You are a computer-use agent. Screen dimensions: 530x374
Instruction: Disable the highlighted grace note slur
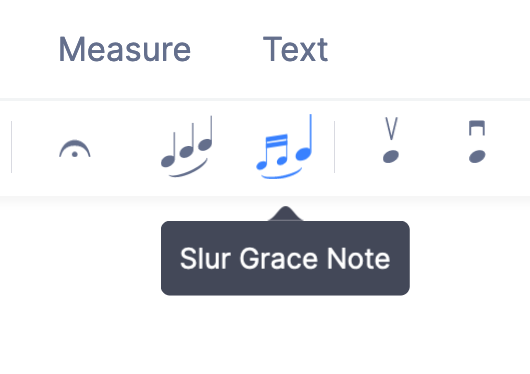point(284,146)
